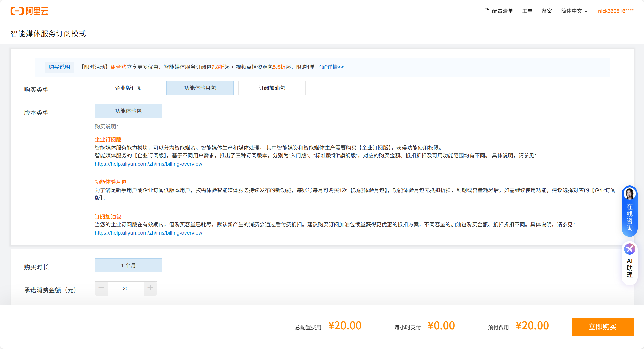Open billing-overview link under 订阅加油包

[x=148, y=233]
